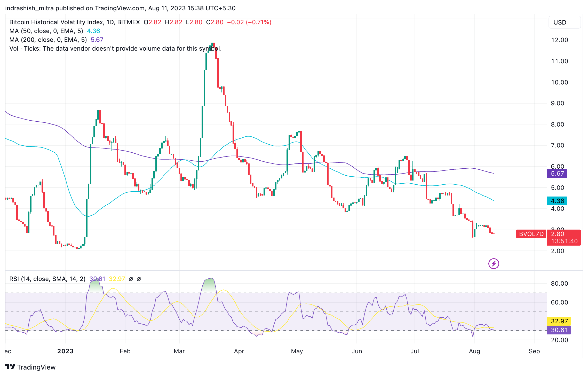Click the 13:51:40 countdown timer
Image resolution: width=588 pixels, height=376 pixels.
(x=564, y=241)
